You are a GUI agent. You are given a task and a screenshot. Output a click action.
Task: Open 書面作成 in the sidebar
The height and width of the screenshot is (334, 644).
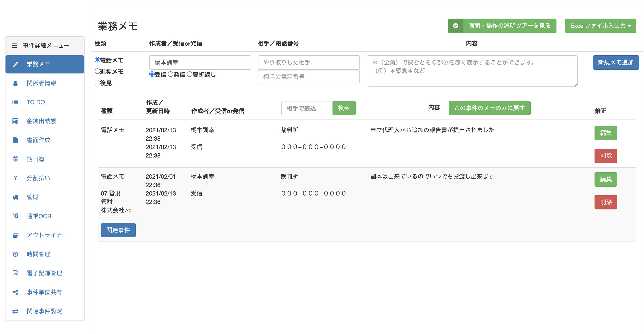[38, 140]
